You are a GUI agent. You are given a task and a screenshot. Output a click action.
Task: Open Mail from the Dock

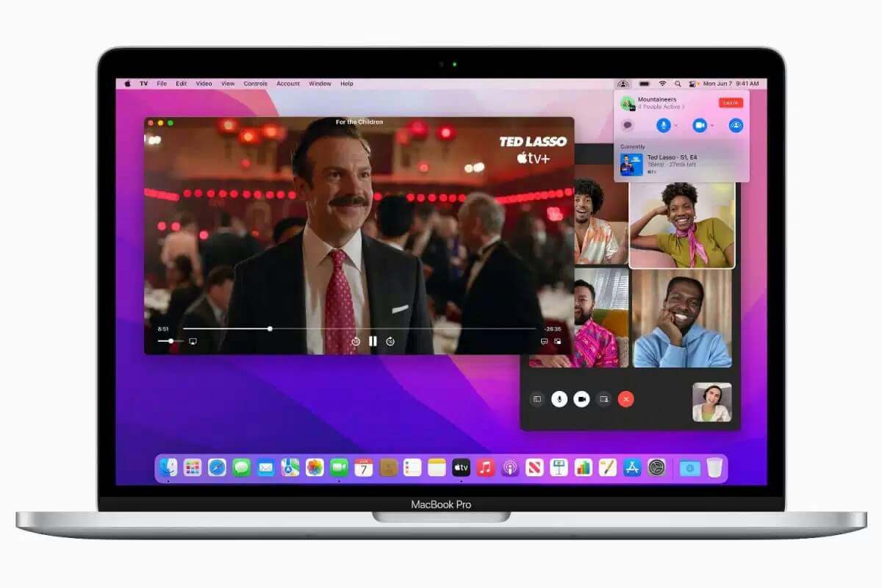click(x=265, y=467)
